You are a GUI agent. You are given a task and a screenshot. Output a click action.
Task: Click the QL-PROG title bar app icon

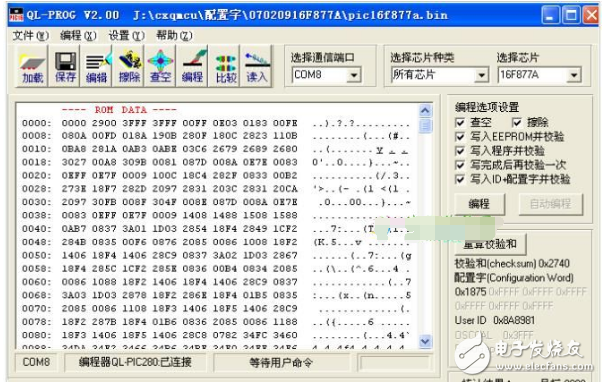point(16,15)
